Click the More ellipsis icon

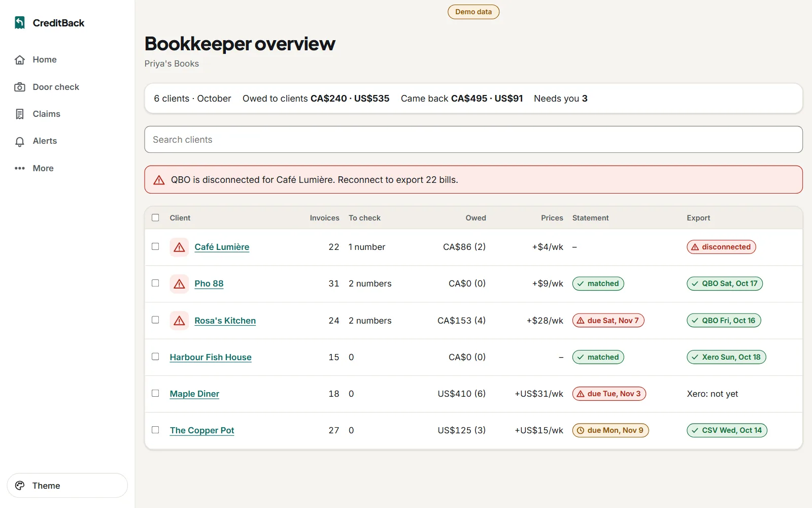[x=20, y=168]
